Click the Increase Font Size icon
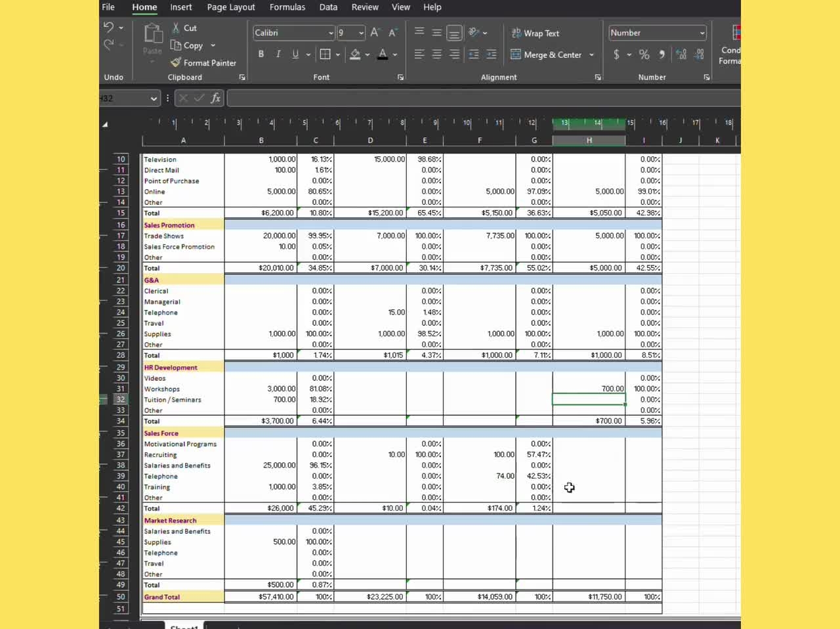The width and height of the screenshot is (840, 629). tap(375, 33)
